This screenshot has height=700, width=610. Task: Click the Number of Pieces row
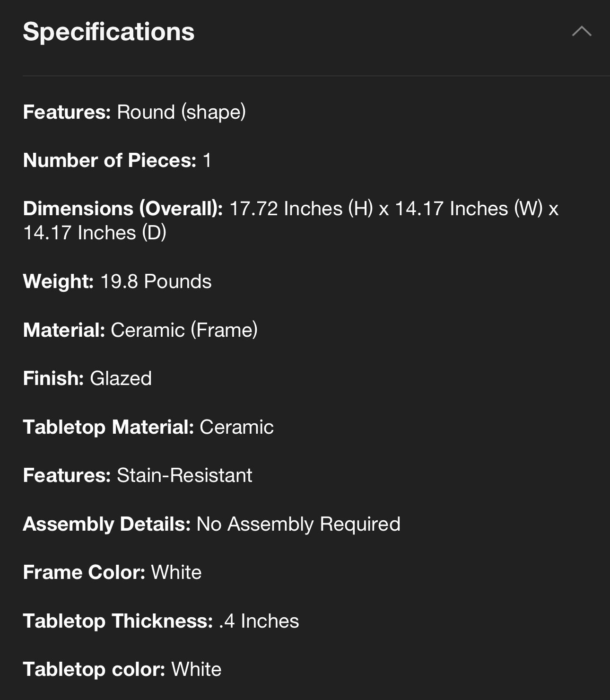[117, 160]
